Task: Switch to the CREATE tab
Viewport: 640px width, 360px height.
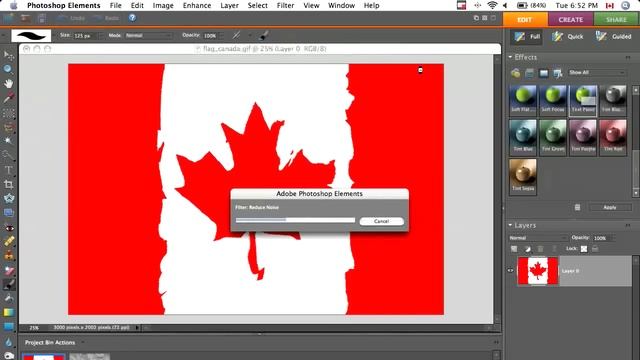Action: 571,20
